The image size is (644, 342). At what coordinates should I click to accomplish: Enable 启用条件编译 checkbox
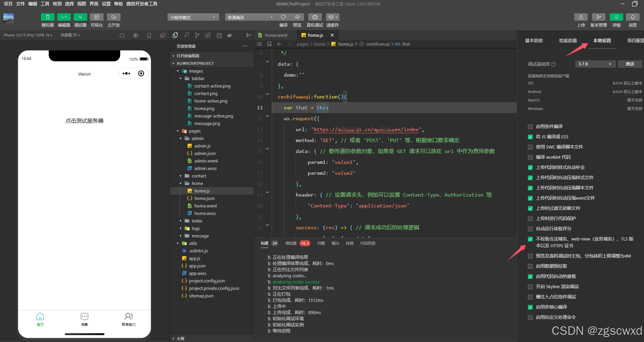(x=530, y=127)
